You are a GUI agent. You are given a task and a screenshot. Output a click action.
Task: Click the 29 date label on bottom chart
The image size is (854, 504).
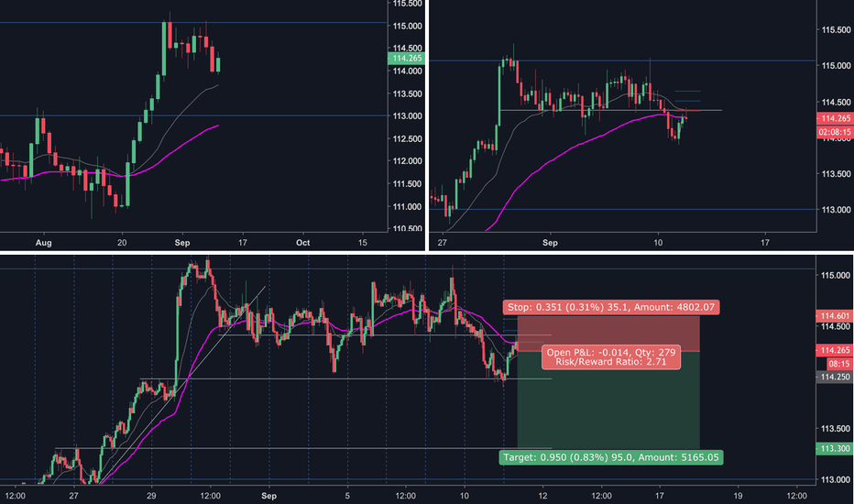[x=151, y=496]
